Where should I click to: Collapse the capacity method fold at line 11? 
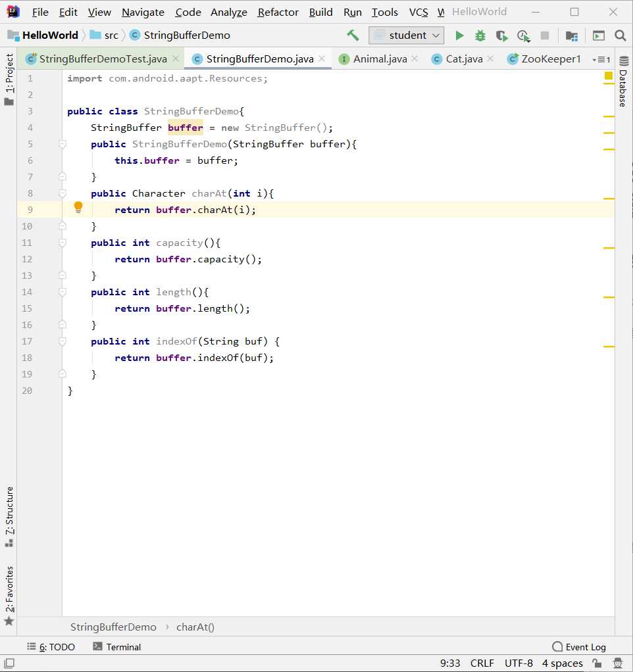click(x=63, y=243)
